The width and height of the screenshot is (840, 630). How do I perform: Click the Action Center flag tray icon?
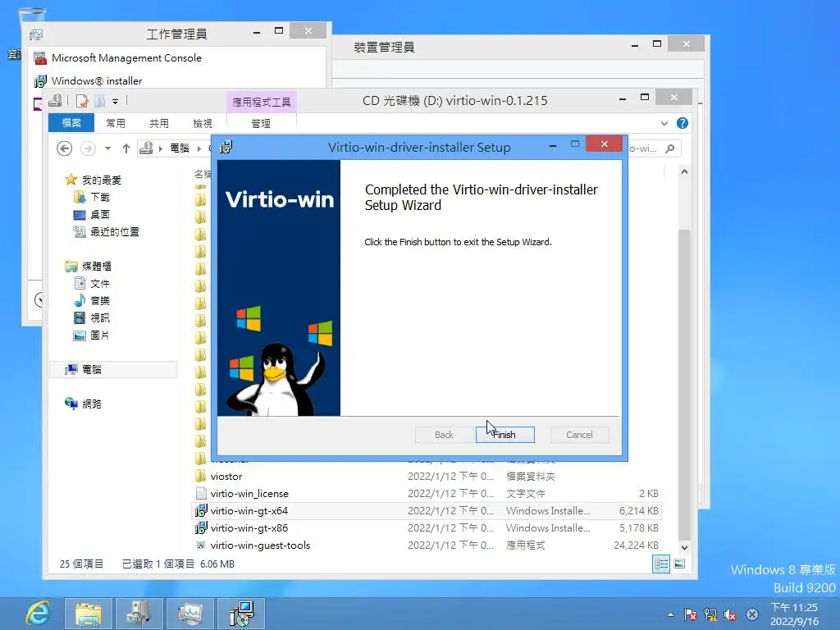(x=691, y=614)
